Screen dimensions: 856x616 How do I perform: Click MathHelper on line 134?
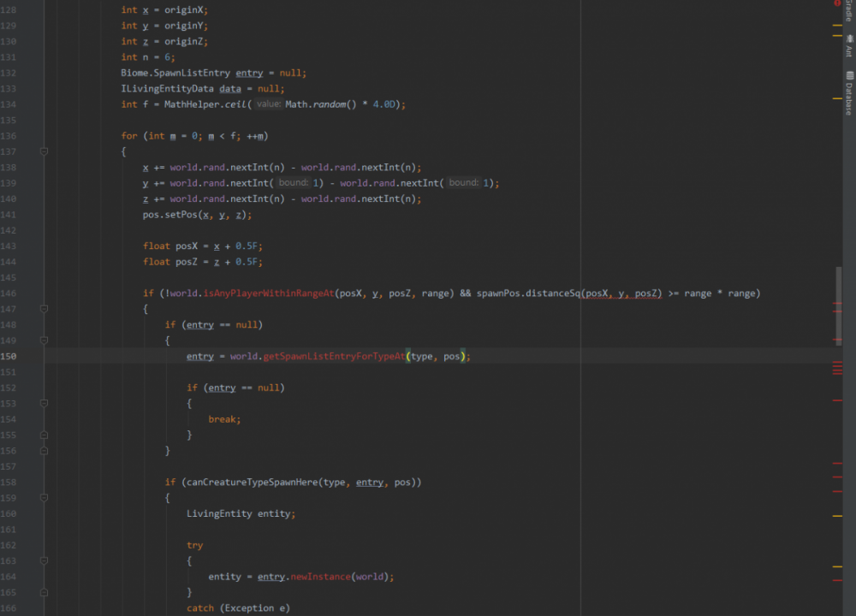[191, 104]
